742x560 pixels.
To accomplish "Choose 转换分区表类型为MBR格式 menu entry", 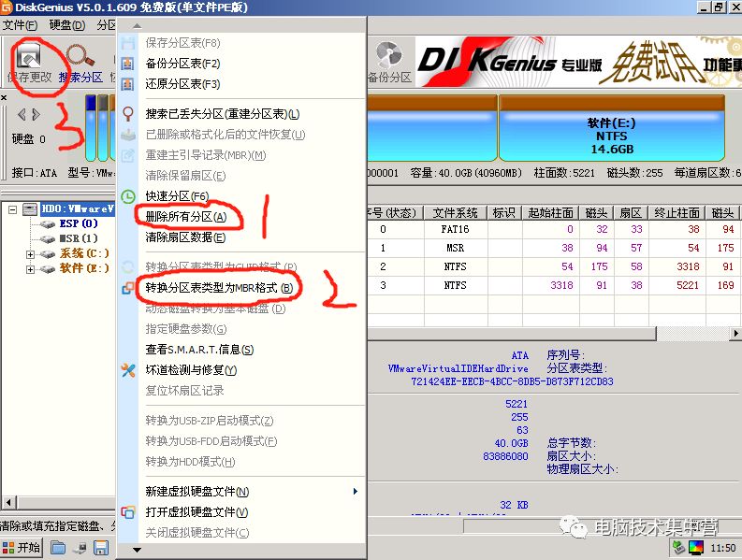I will point(219,288).
